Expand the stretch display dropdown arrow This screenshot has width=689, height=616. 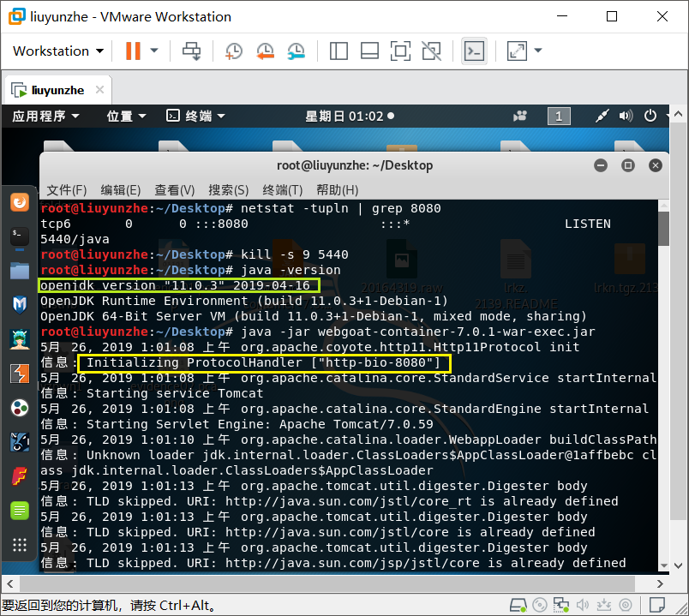[538, 51]
